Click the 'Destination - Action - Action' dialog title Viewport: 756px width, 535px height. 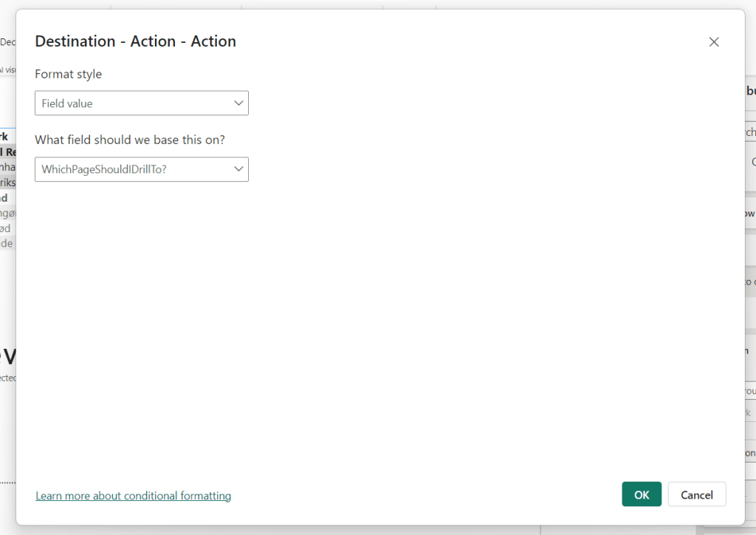pos(135,41)
